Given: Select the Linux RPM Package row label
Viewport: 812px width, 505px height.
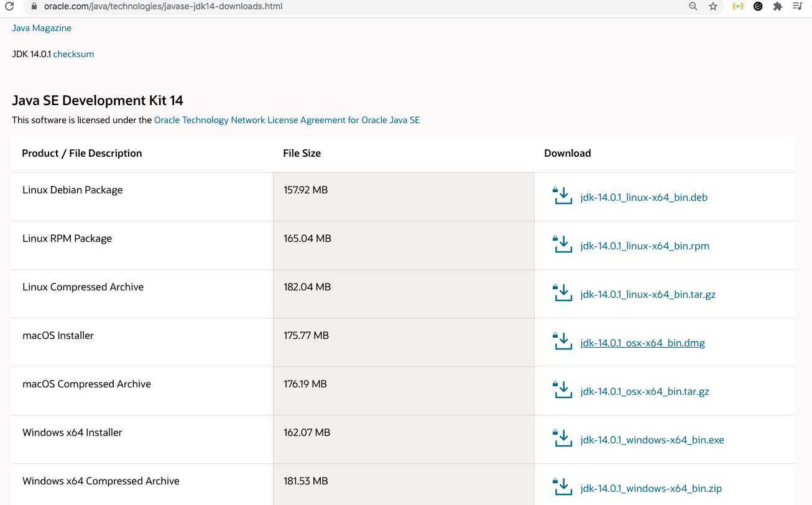Looking at the screenshot, I should click(67, 238).
